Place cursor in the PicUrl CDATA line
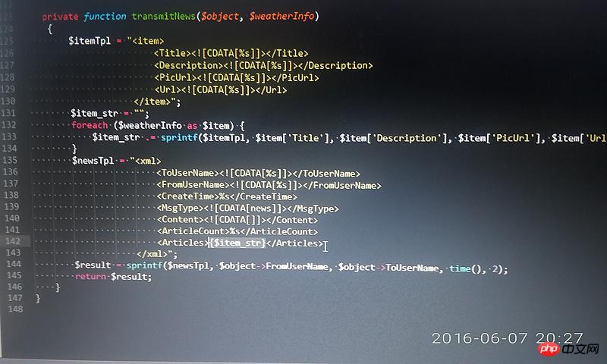The image size is (607, 364). click(x=236, y=78)
